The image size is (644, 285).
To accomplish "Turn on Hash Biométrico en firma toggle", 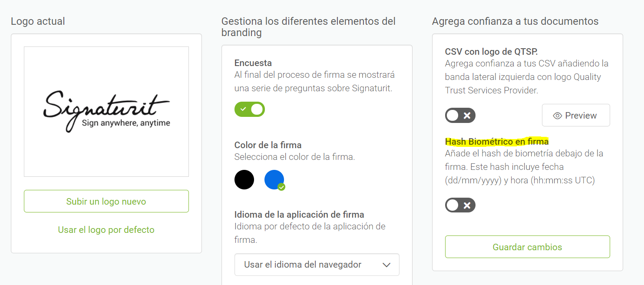I will pos(460,205).
